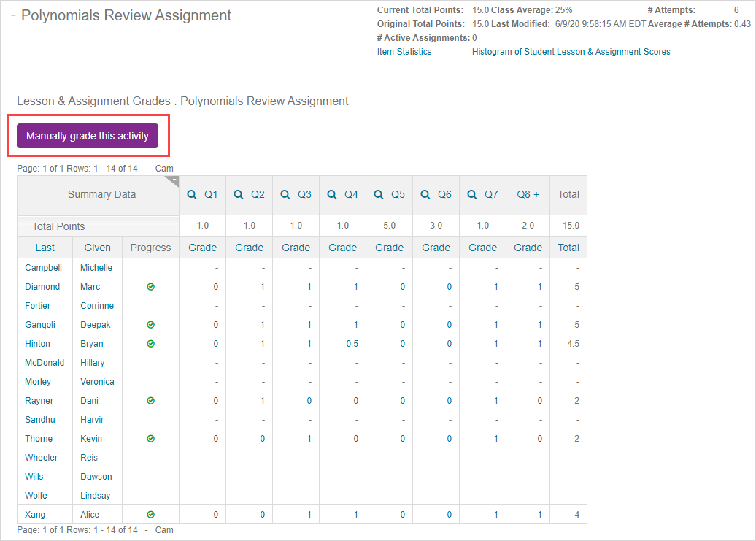Screen dimensions: 756x541
Task: Collapse the Polynomials Review Assignment header dash
Action: (13, 16)
